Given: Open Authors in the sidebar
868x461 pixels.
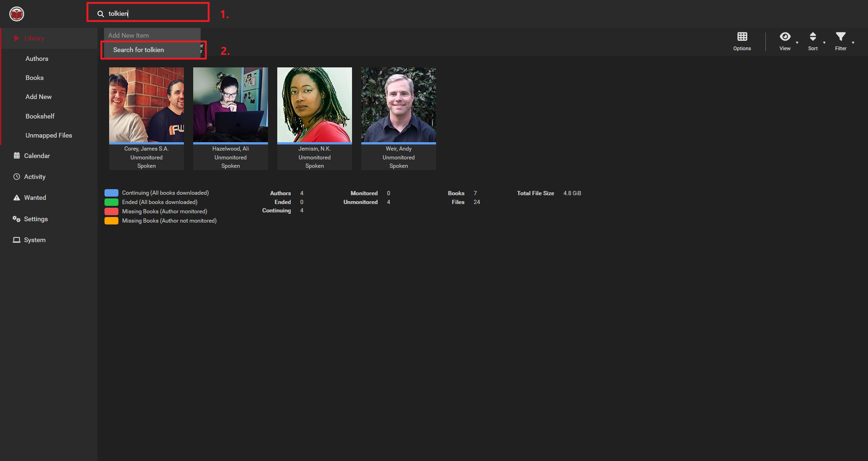Looking at the screenshot, I should pos(37,59).
